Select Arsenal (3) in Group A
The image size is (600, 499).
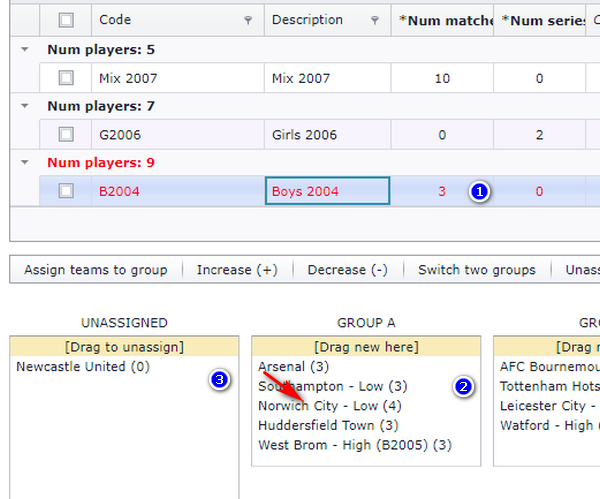tap(293, 367)
